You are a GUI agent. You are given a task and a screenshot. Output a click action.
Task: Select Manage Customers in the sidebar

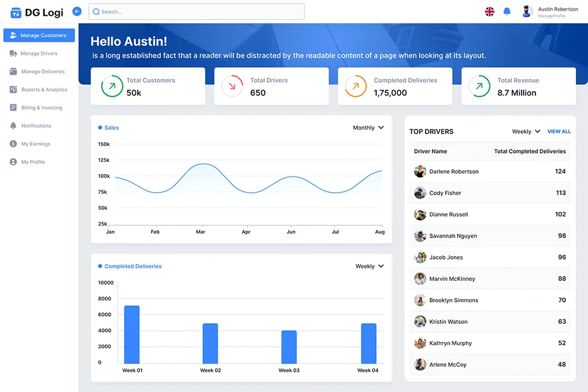tap(39, 35)
